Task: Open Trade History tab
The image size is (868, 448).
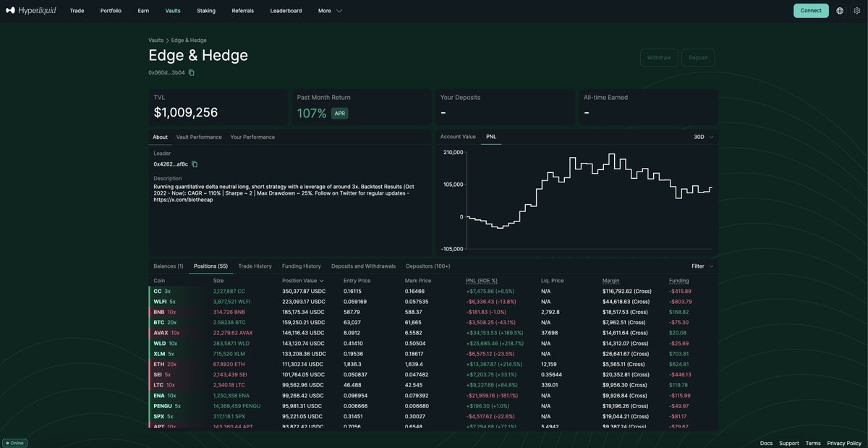Action: click(255, 266)
